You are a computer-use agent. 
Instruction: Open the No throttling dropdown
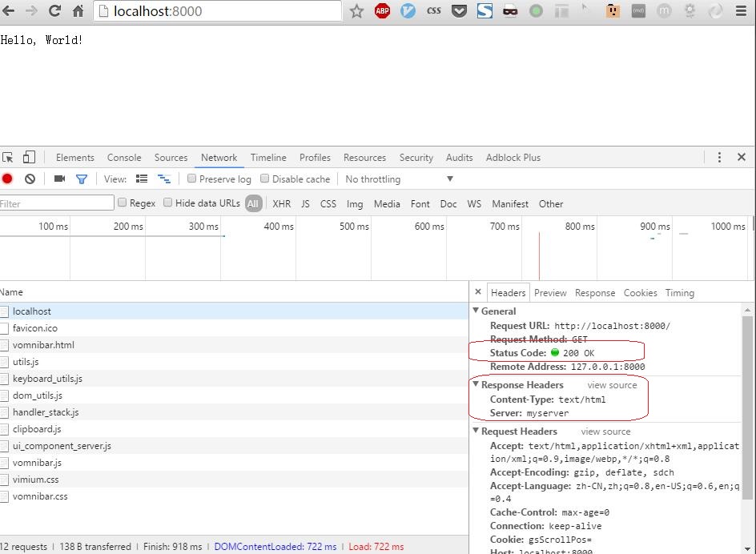(x=399, y=179)
